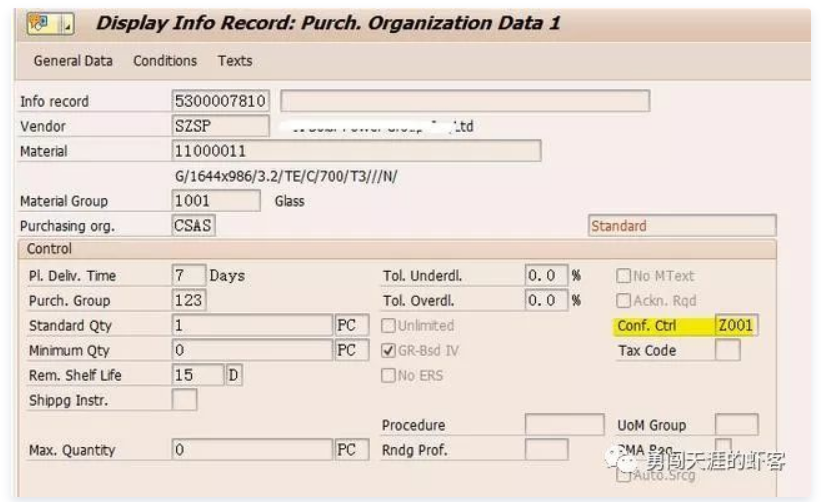The width and height of the screenshot is (821, 502).
Task: Open the Conditions view
Action: coord(165,61)
